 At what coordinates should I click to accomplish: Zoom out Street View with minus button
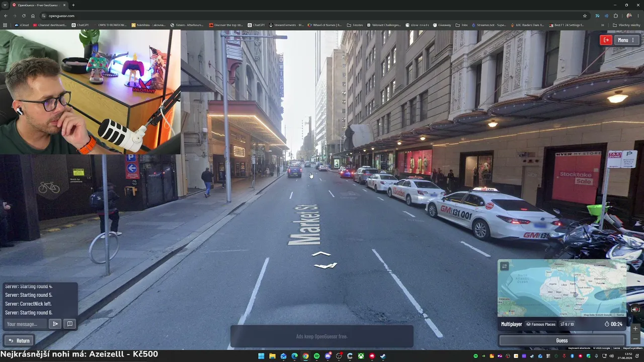click(x=635, y=338)
